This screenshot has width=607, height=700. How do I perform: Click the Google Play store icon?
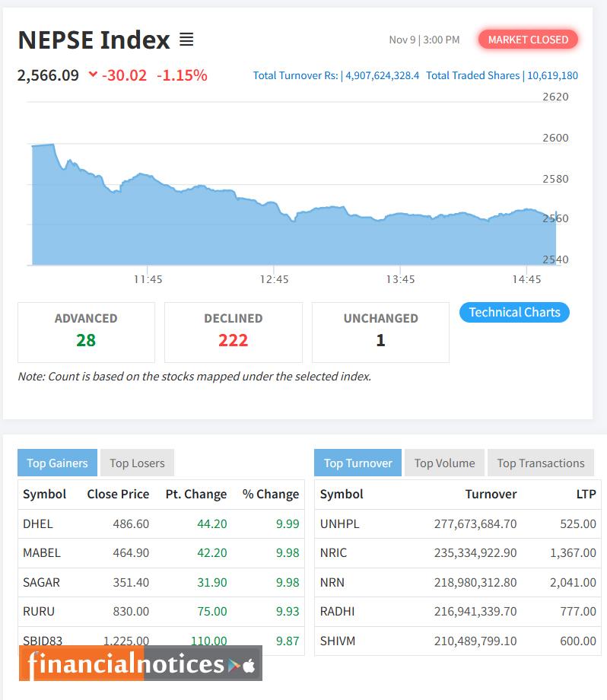point(234,664)
